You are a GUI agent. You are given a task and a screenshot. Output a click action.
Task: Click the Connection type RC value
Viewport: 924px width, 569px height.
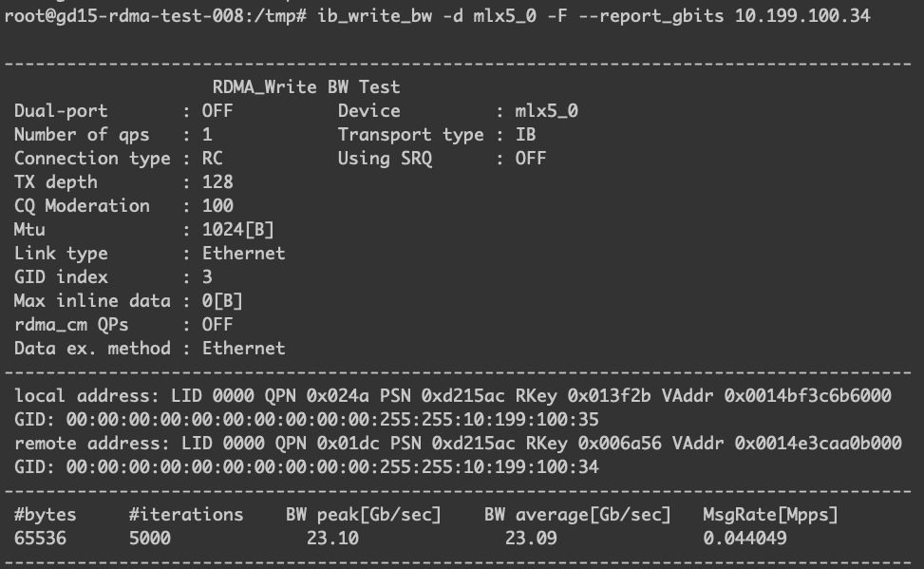pyautogui.click(x=213, y=158)
